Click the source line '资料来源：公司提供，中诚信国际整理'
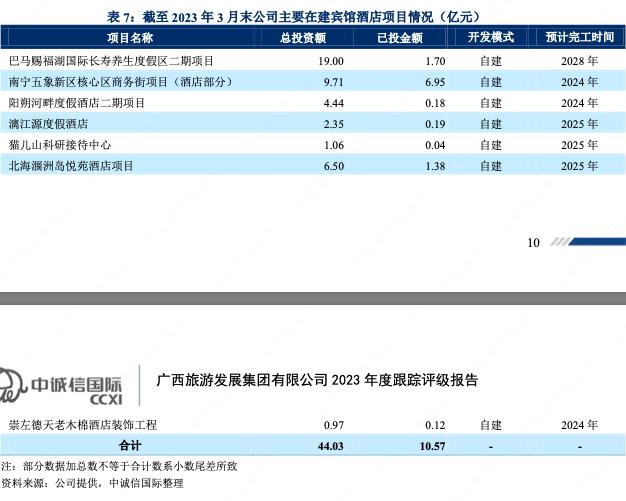 coord(92,483)
